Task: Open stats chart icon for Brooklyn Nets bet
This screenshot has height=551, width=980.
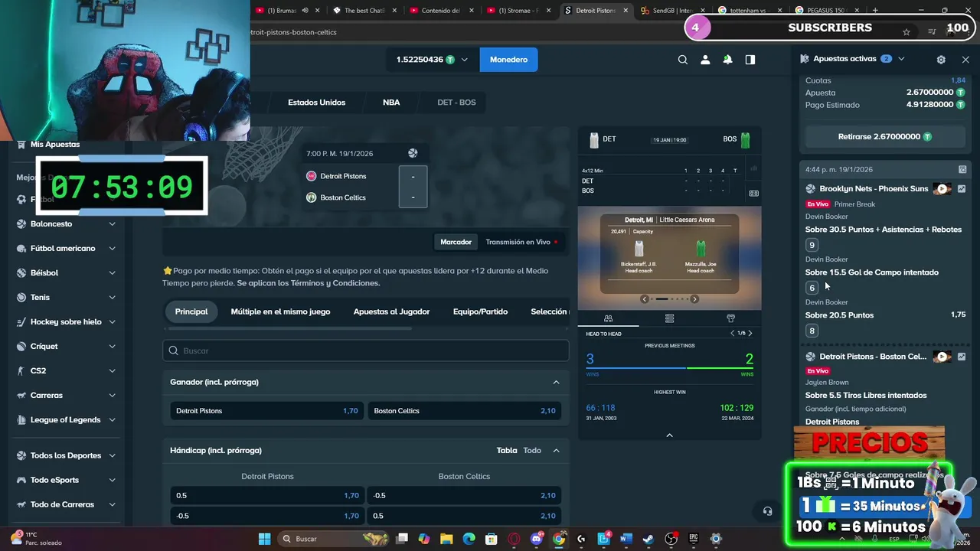Action: 962,189
